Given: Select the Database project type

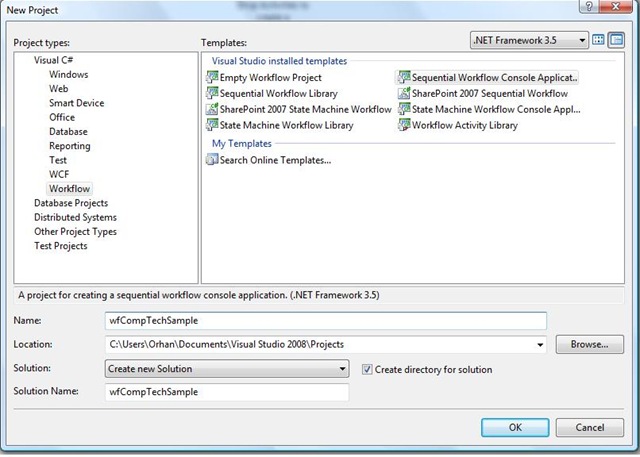Looking at the screenshot, I should tap(68, 131).
